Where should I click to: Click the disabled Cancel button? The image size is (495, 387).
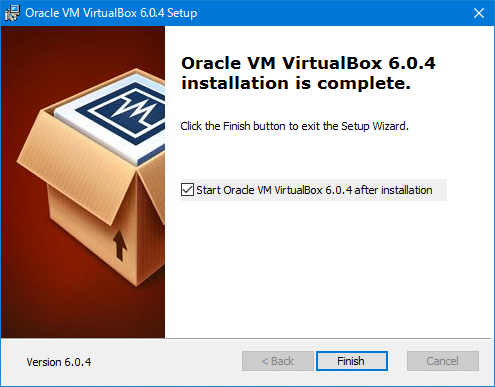tap(443, 361)
